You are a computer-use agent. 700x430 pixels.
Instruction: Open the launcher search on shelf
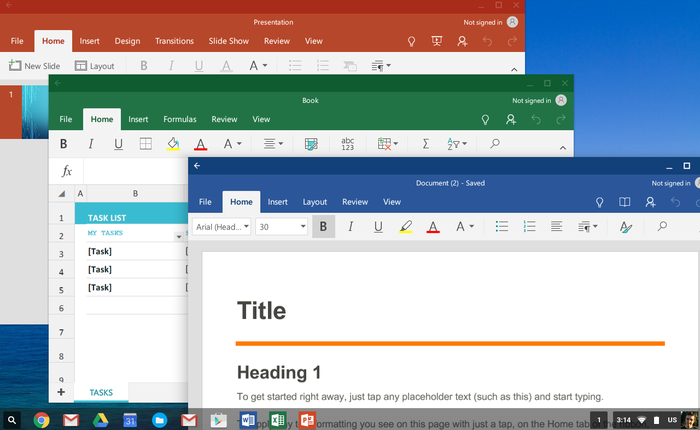[12, 420]
